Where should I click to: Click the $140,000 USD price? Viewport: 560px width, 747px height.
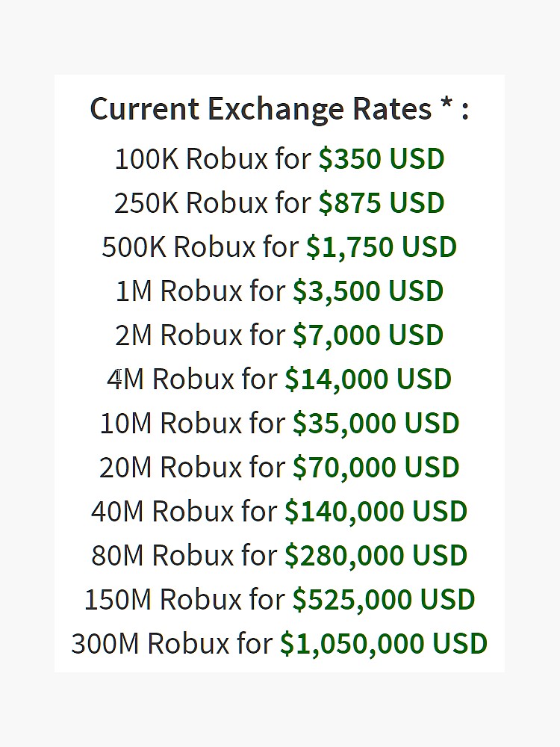(x=376, y=512)
